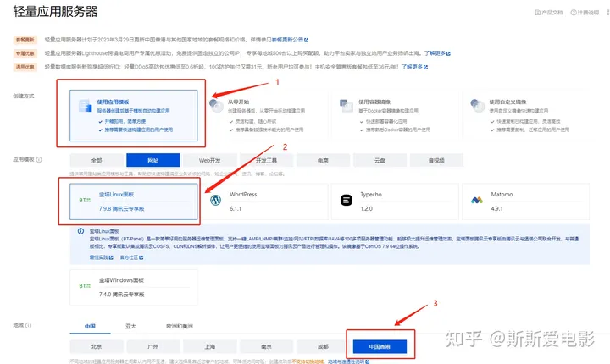
Task: Open the 套餐更新公告 link
Action: pyautogui.click(x=287, y=40)
